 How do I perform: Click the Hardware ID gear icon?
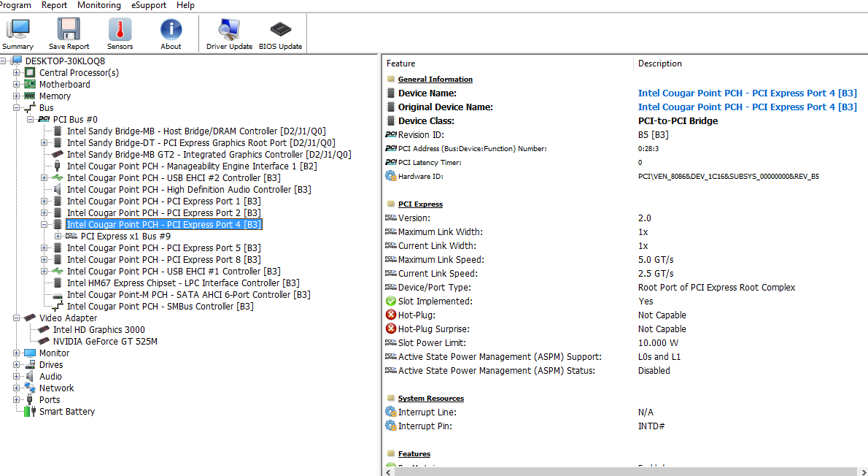[391, 176]
